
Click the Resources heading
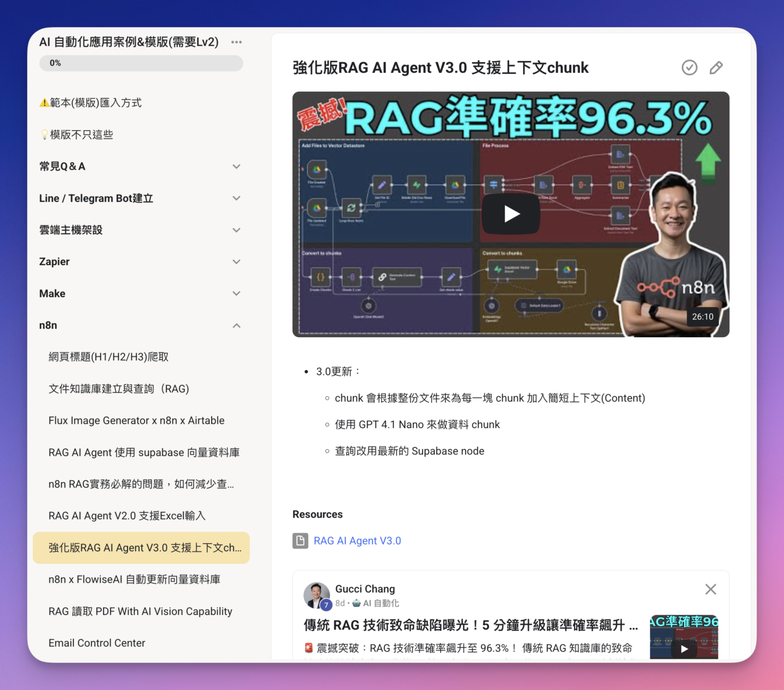[x=317, y=514]
